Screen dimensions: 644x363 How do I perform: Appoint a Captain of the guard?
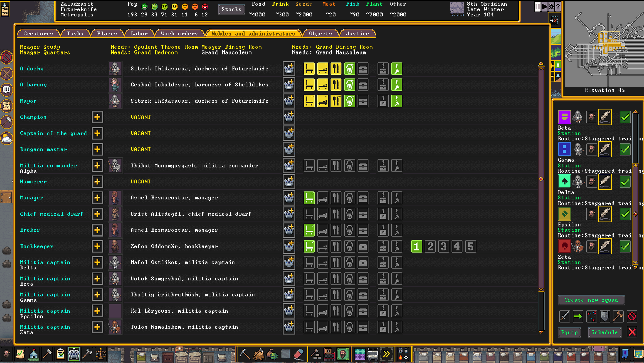[x=97, y=133]
